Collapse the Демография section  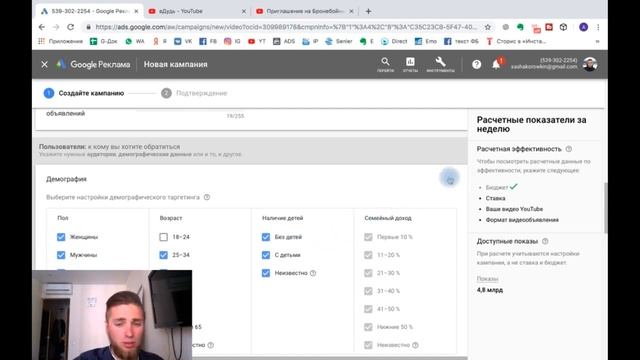click(449, 178)
